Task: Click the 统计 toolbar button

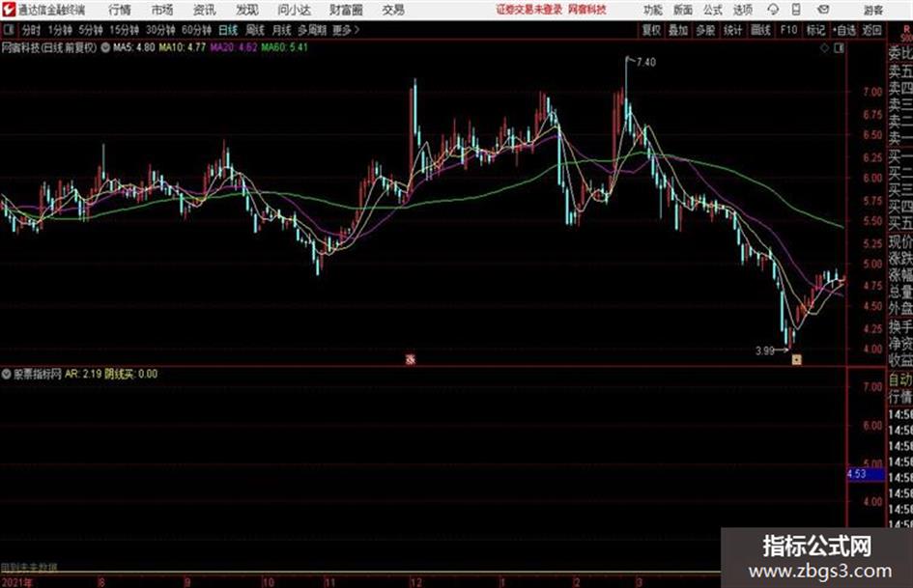Action: click(x=733, y=30)
